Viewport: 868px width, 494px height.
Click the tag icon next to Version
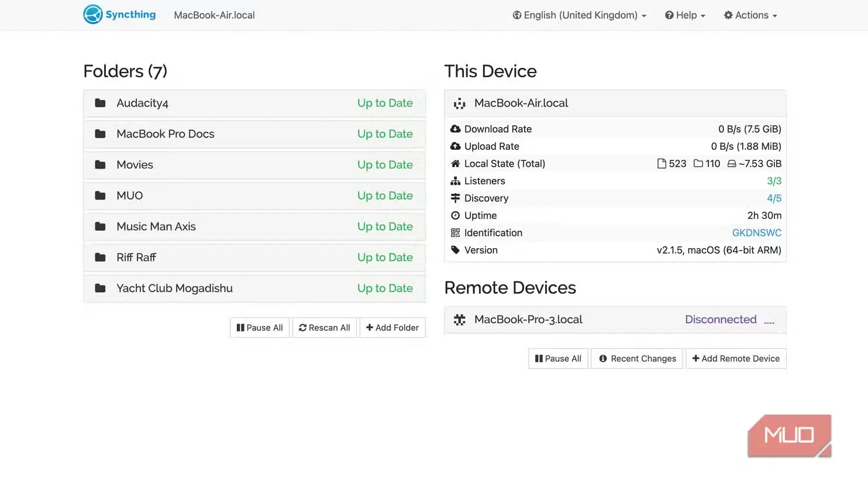tap(455, 250)
